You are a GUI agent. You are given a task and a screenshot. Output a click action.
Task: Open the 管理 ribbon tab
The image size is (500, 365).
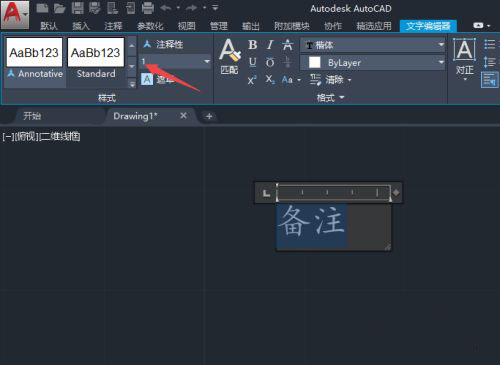coord(219,26)
